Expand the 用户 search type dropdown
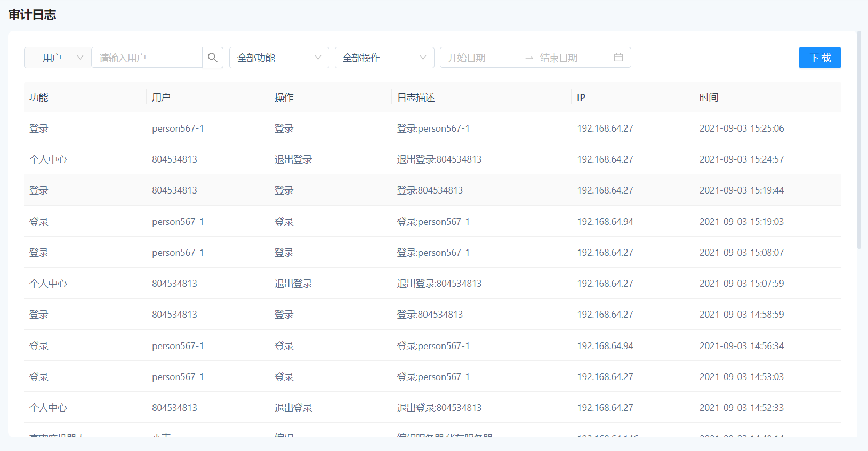The height and width of the screenshot is (451, 868). (58, 58)
